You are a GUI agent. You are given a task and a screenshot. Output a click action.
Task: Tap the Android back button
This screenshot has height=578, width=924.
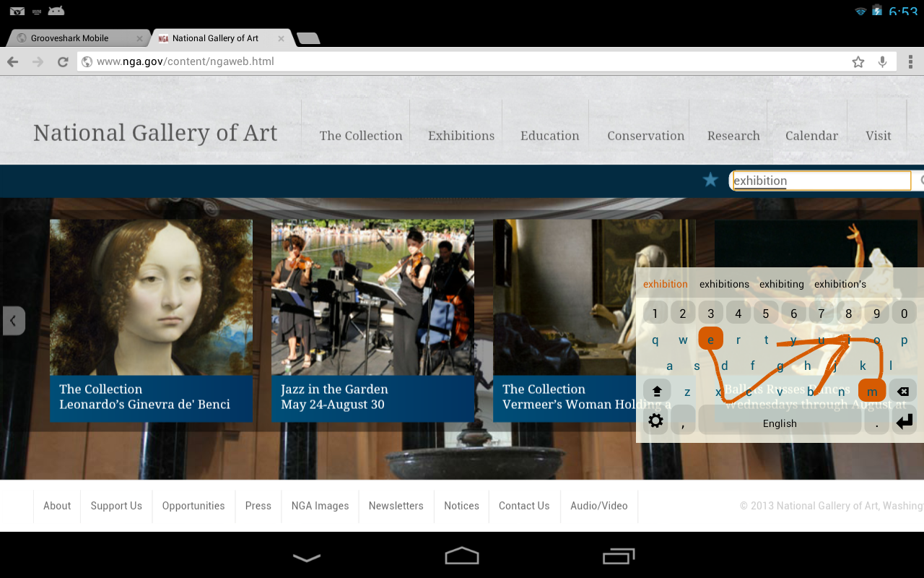coord(307,557)
